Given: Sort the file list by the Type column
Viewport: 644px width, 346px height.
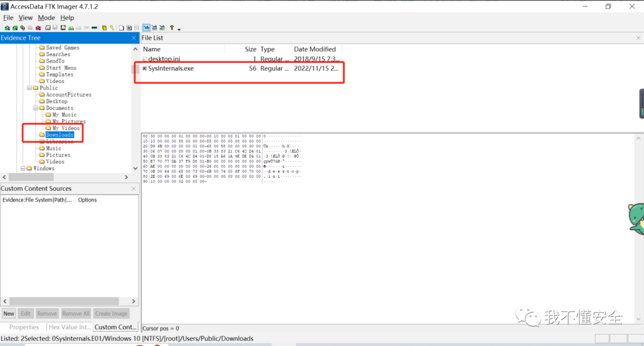Looking at the screenshot, I should pos(275,50).
